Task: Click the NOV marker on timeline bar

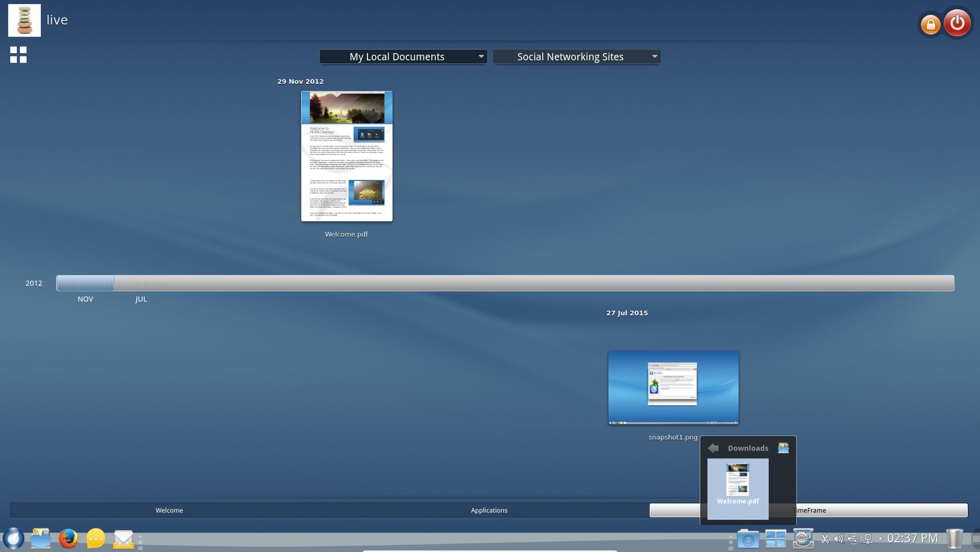Action: coord(85,283)
